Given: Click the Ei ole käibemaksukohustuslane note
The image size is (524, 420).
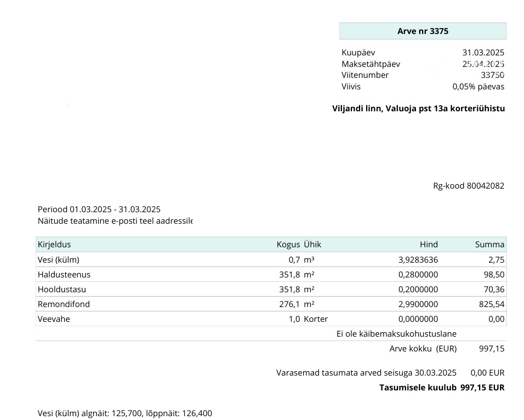Looking at the screenshot, I should tap(396, 334).
